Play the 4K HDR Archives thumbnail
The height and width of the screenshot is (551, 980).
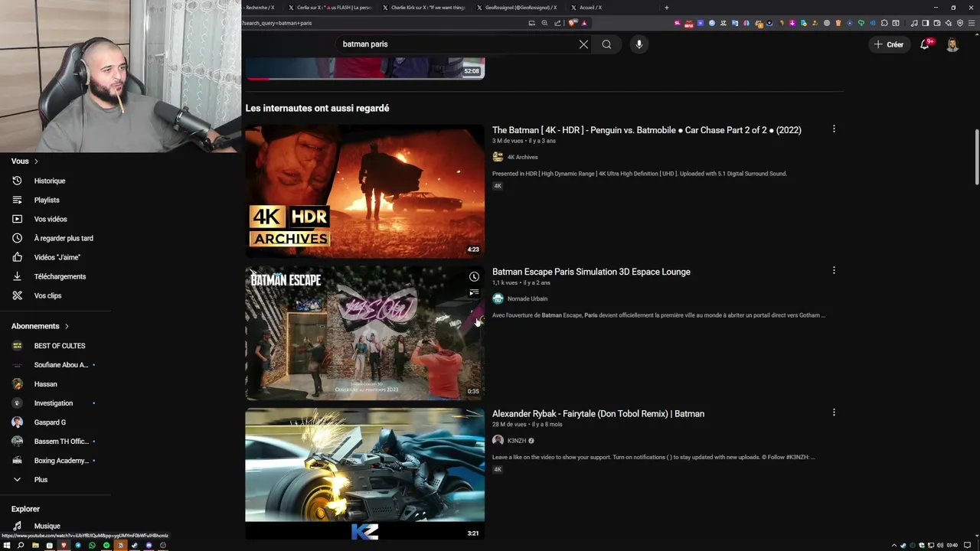pos(364,191)
